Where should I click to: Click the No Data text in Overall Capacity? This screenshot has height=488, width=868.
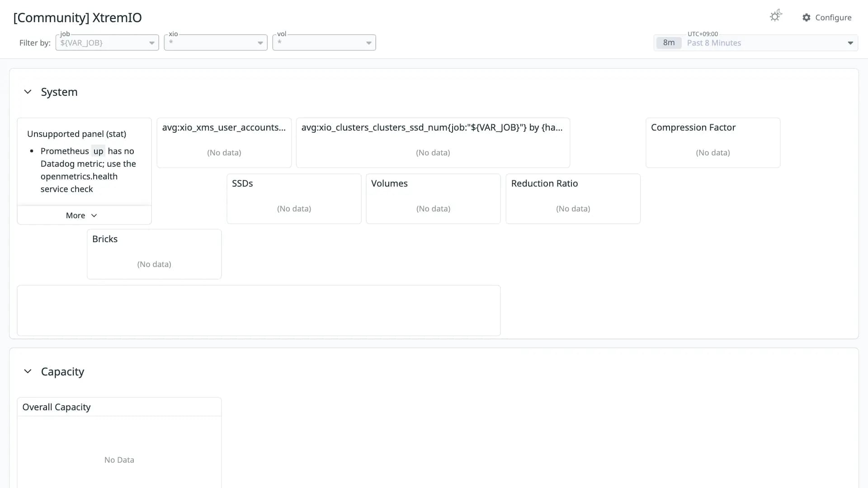click(119, 460)
